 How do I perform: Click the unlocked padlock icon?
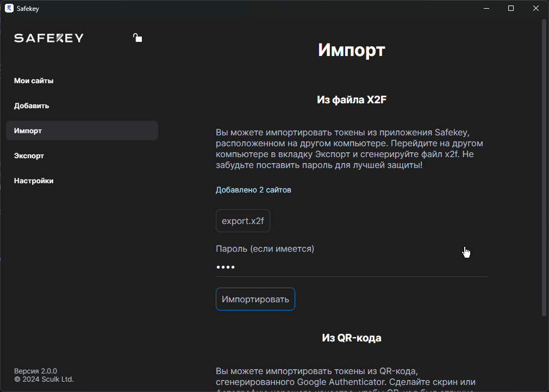point(137,38)
